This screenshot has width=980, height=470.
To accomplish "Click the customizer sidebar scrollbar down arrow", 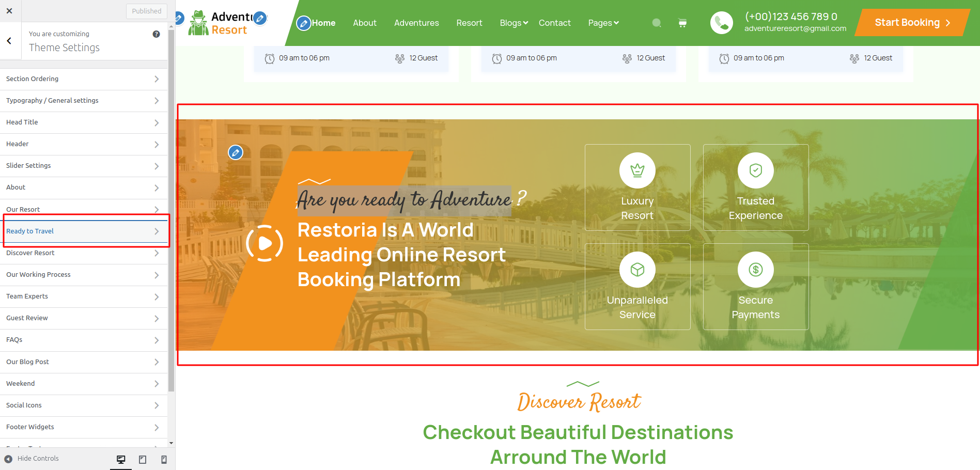I will click(171, 443).
